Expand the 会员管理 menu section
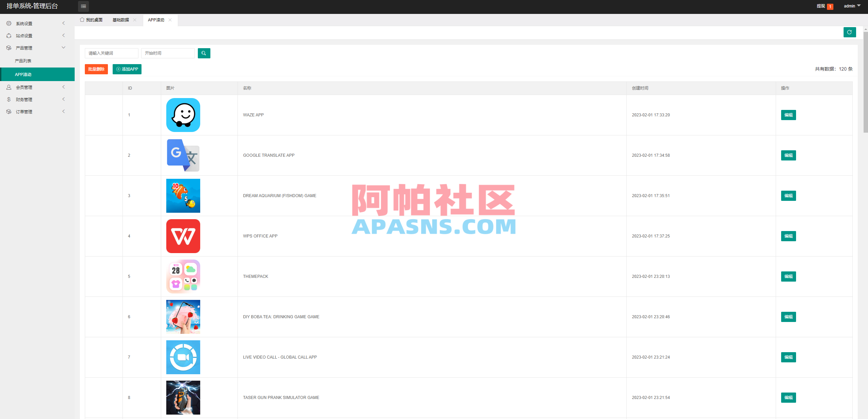The image size is (868, 419). (63, 87)
